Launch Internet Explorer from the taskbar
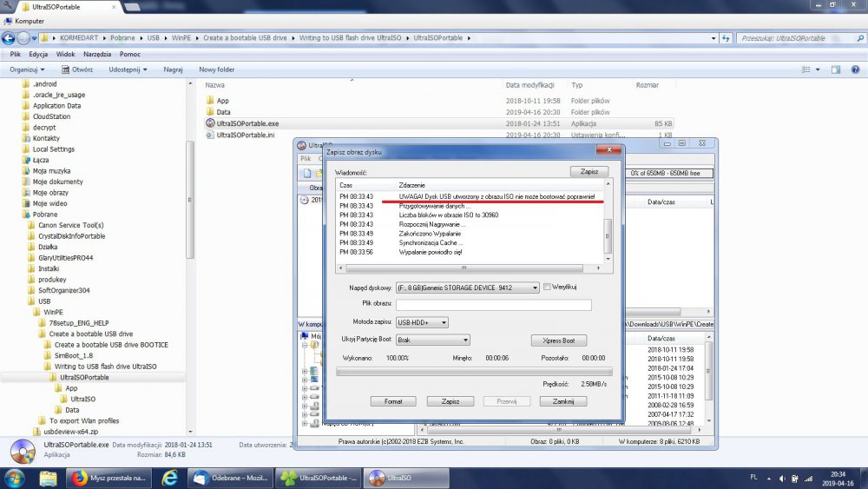Screen dimensions: 868x489 click(x=169, y=478)
